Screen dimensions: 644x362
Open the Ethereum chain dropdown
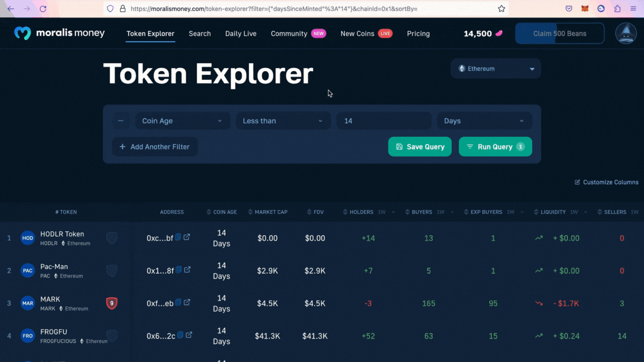[496, 69]
